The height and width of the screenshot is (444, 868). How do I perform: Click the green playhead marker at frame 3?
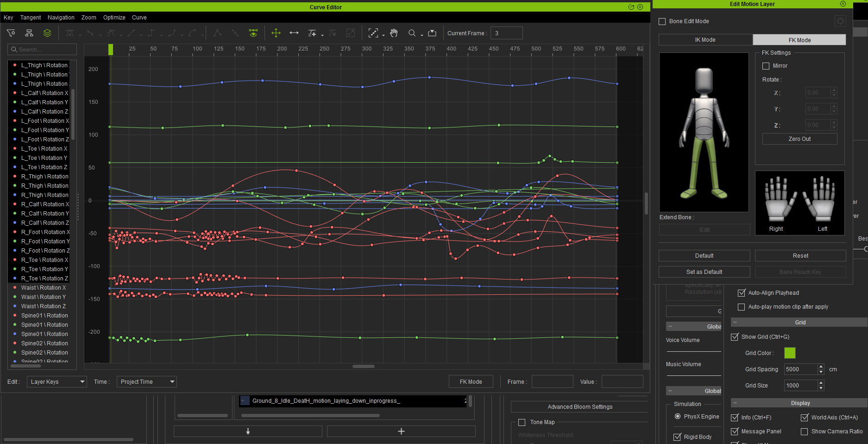tap(111, 50)
